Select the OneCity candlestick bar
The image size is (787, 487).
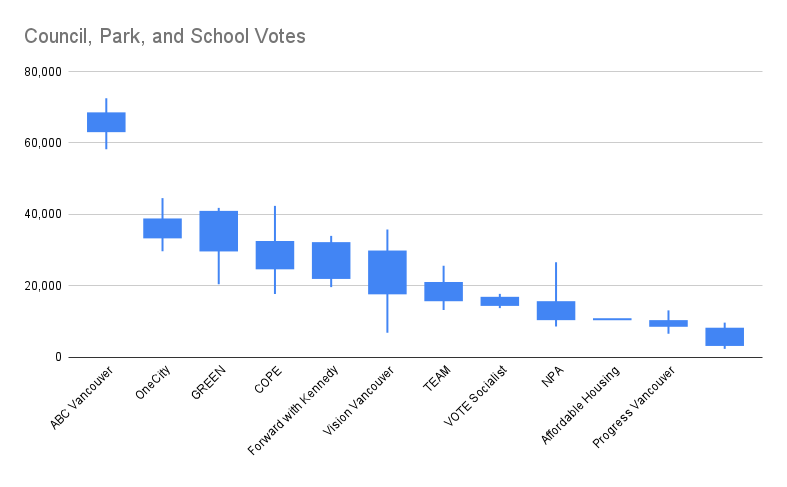[162, 228]
